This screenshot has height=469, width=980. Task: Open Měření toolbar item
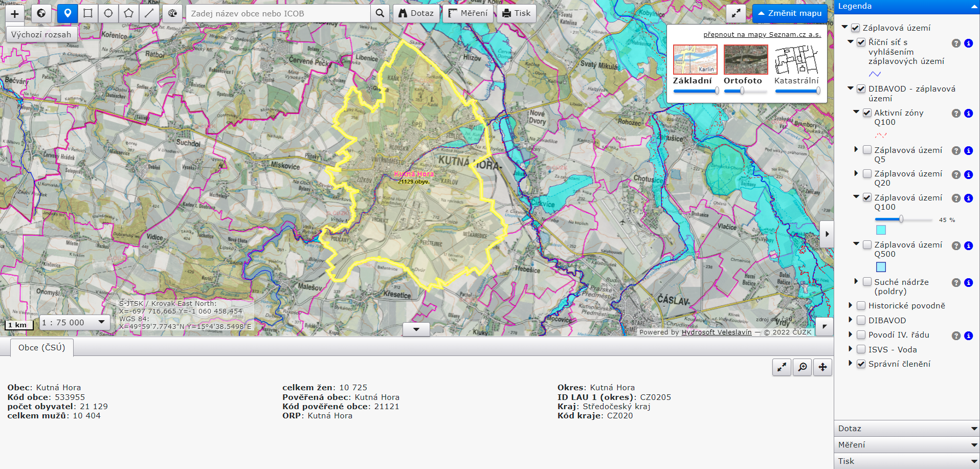468,13
